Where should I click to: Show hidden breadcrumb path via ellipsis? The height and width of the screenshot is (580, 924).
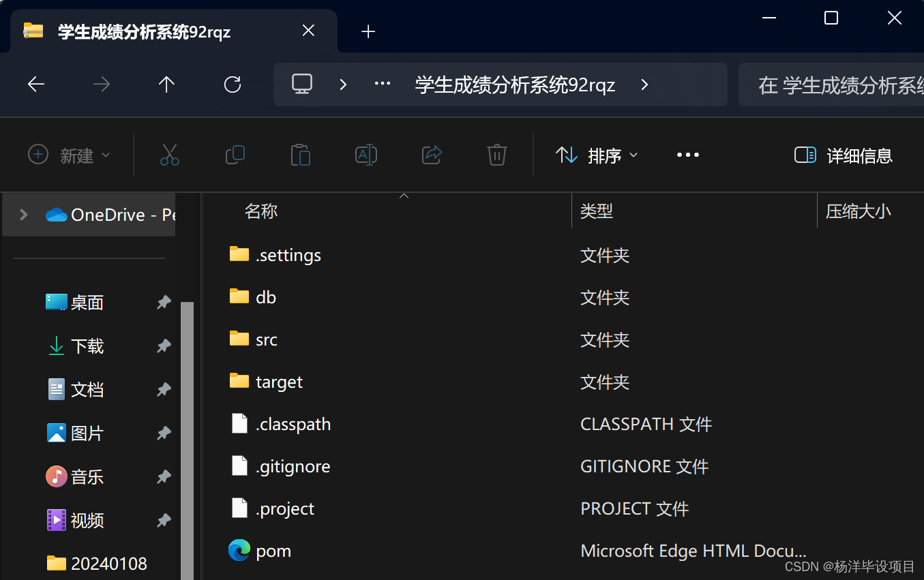383,85
